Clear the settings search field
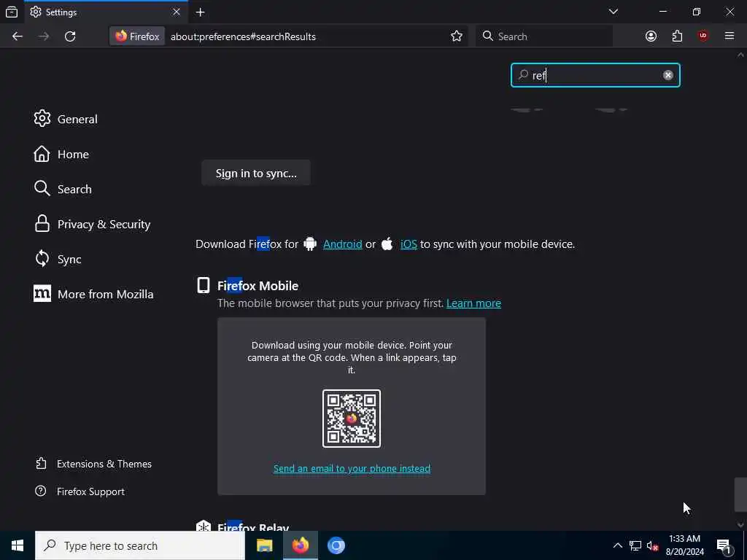The width and height of the screenshot is (747, 560). tap(668, 75)
